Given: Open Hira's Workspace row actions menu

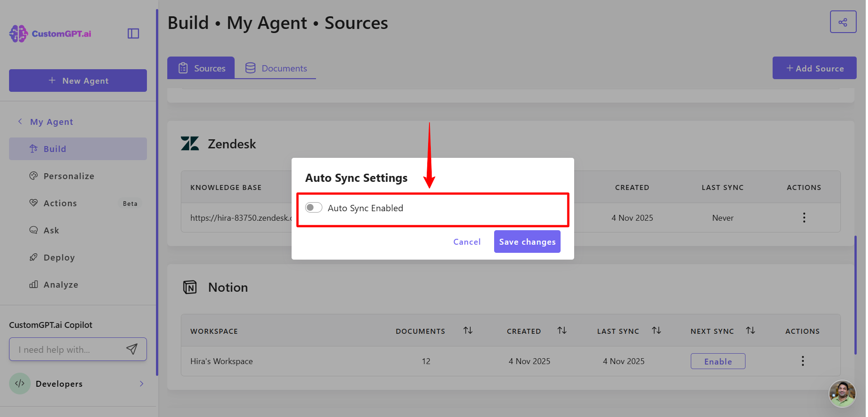Looking at the screenshot, I should coord(802,361).
